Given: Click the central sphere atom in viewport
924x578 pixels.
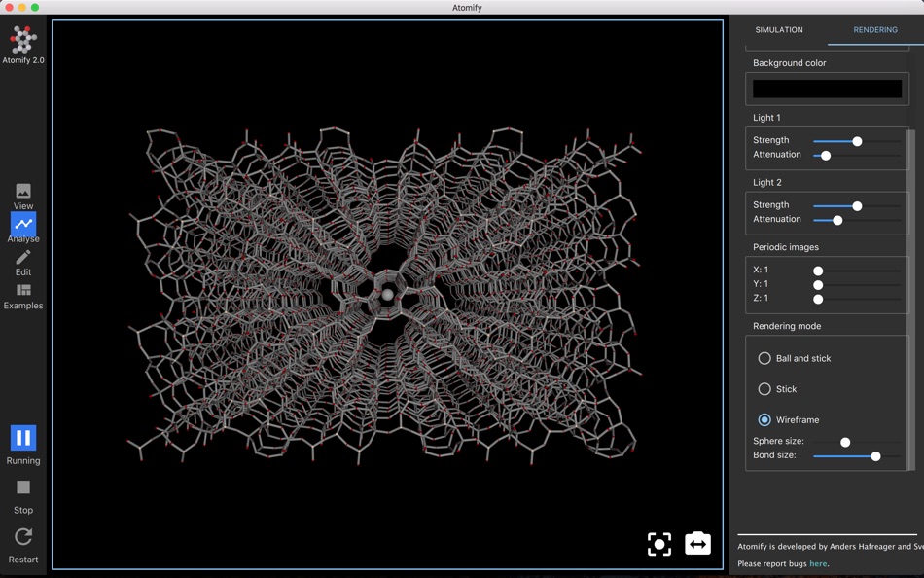Looking at the screenshot, I should [x=387, y=294].
